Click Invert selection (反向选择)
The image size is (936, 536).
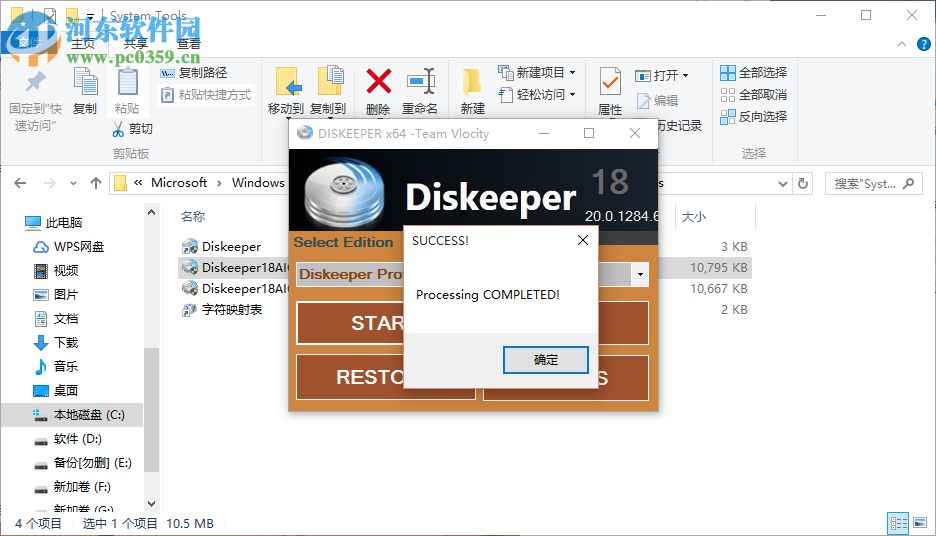click(x=753, y=117)
